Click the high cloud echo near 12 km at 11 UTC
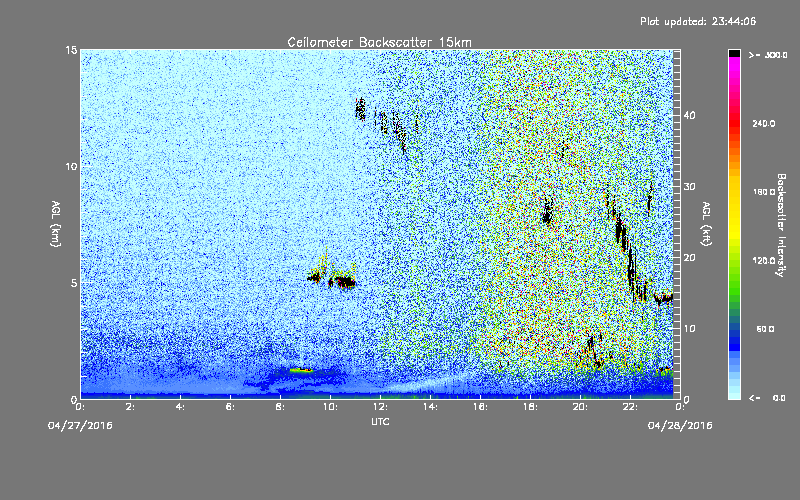Screen dimensions: 800x500 point(361,109)
